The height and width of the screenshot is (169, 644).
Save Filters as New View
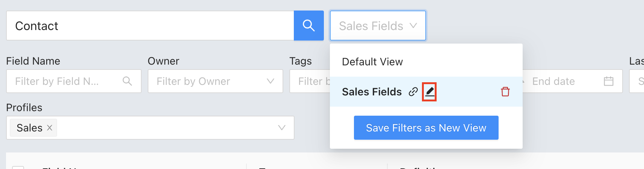(426, 128)
